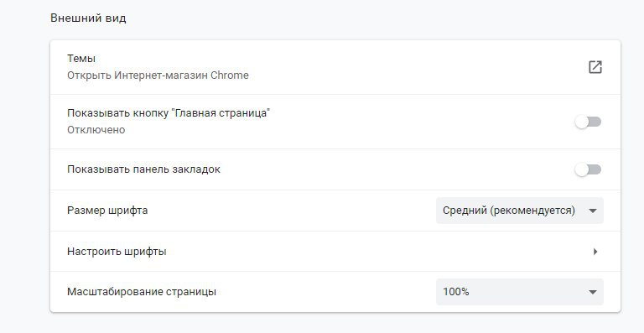Image resolution: width=644 pixels, height=333 pixels.
Task: Open the "Размер шрифта" dropdown
Action: (x=520, y=211)
